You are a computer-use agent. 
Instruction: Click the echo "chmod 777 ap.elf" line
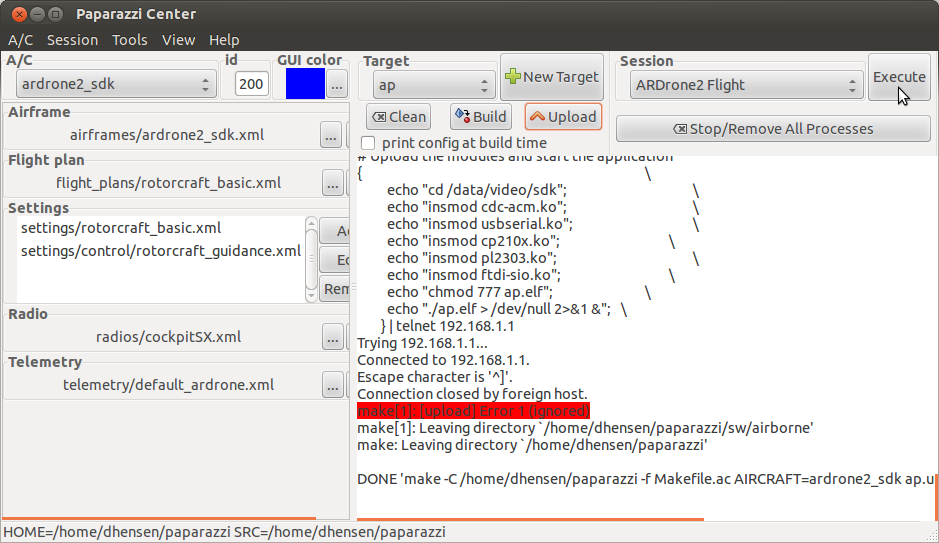coord(470,292)
